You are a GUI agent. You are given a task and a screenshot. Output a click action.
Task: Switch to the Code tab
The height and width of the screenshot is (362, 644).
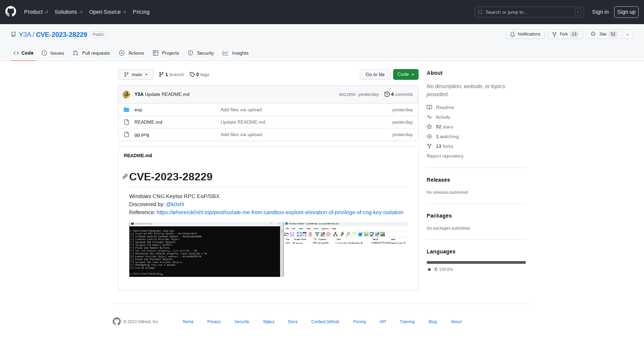click(23, 53)
